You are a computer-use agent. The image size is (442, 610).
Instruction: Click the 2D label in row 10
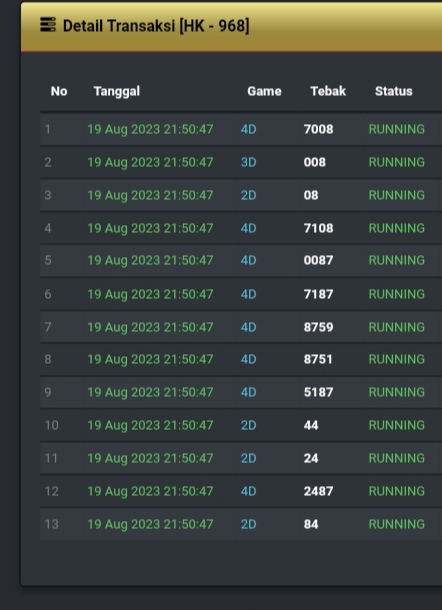248,425
